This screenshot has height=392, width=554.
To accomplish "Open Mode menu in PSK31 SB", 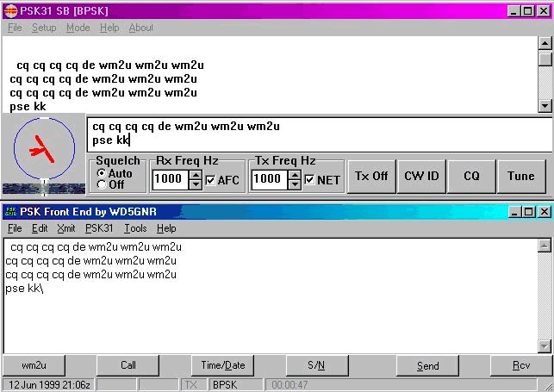I will coord(78,28).
